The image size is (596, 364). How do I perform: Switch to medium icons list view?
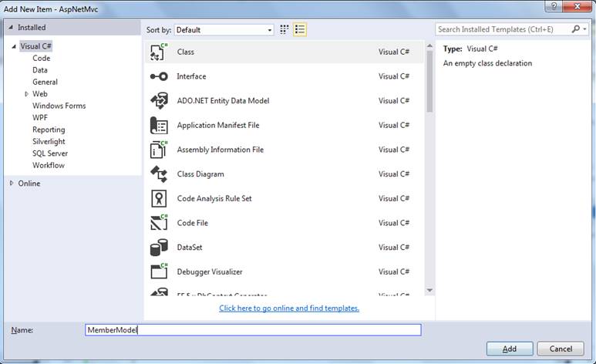pos(300,29)
